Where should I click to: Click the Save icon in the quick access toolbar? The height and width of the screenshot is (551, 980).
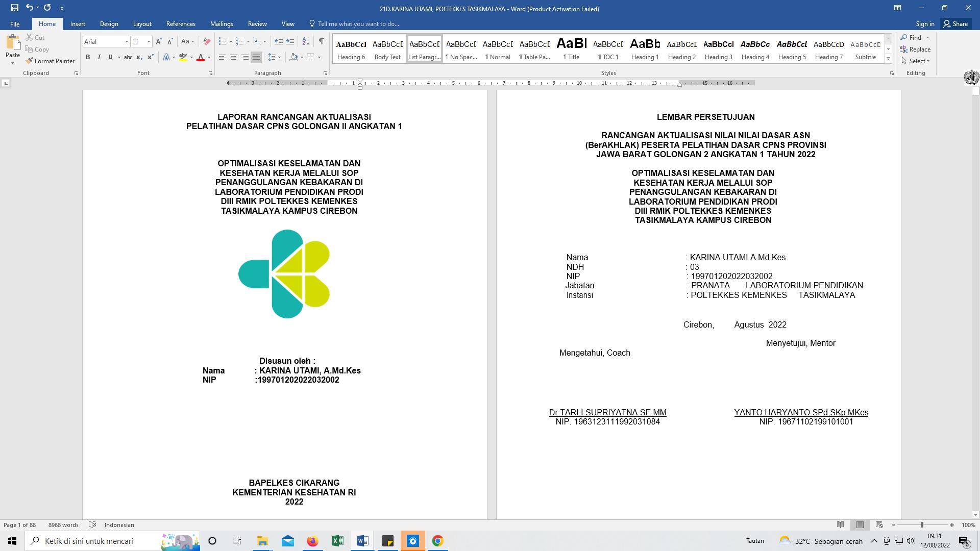tap(14, 8)
